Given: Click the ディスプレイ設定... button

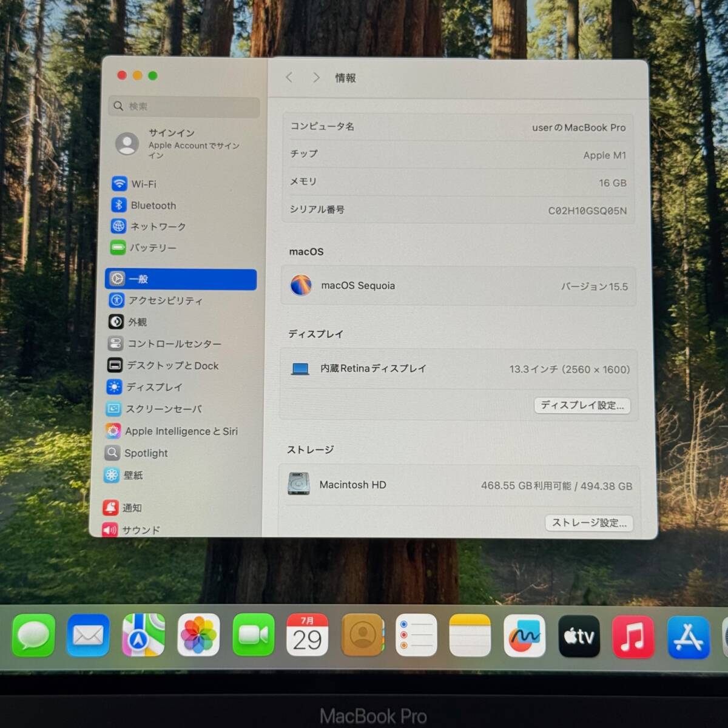Looking at the screenshot, I should [x=582, y=405].
